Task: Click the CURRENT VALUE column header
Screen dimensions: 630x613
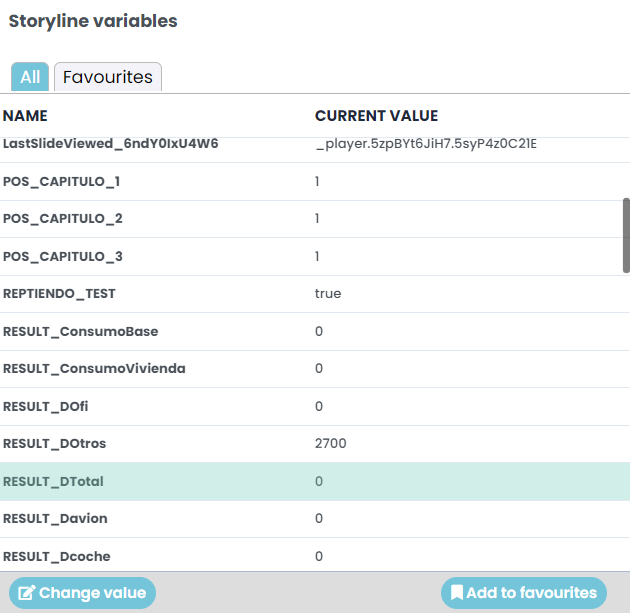Action: pos(376,116)
